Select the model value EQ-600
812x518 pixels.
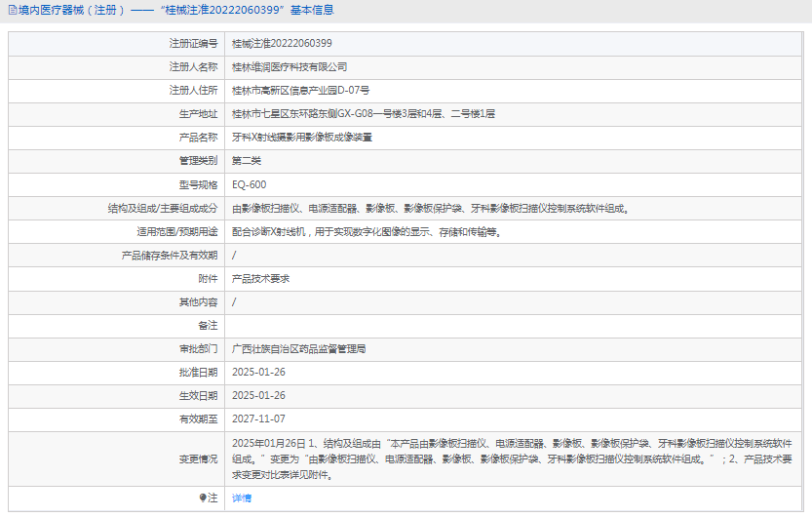click(250, 184)
